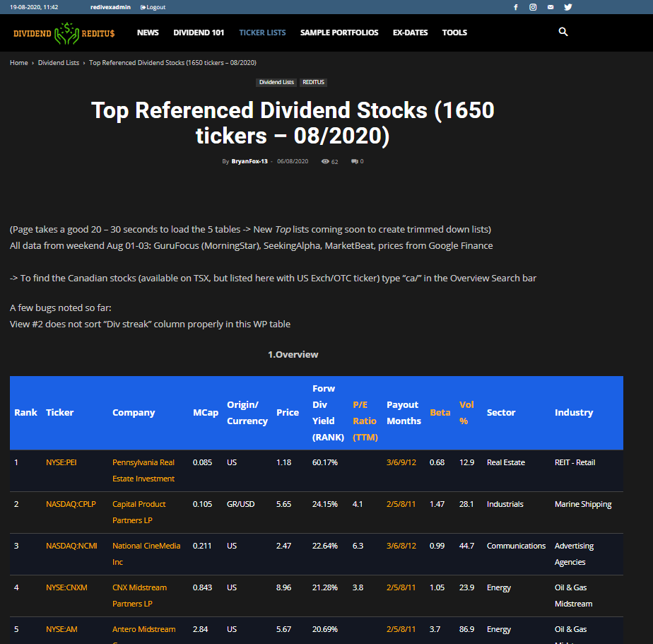Open the Twitter social icon
The image size is (653, 644).
pyautogui.click(x=568, y=7)
